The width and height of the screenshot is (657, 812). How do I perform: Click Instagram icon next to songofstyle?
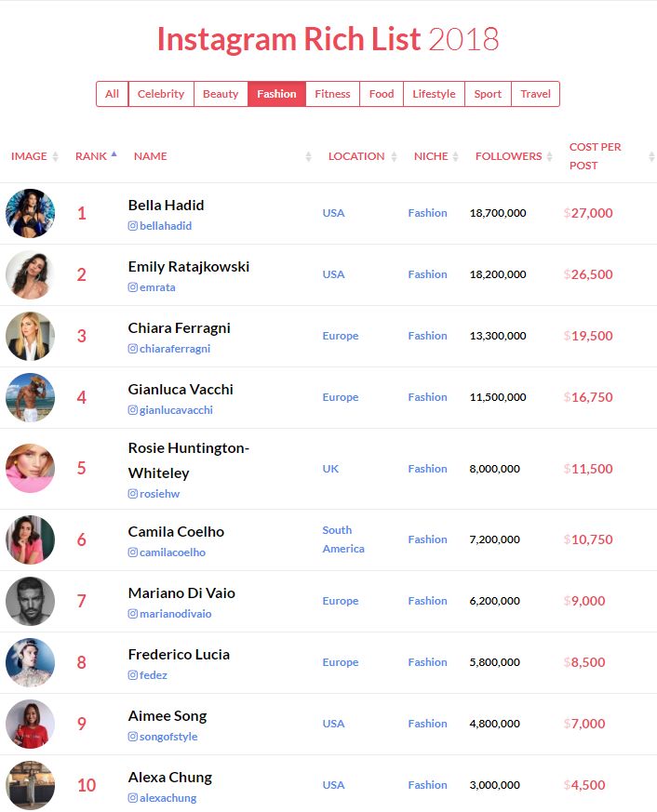133,737
